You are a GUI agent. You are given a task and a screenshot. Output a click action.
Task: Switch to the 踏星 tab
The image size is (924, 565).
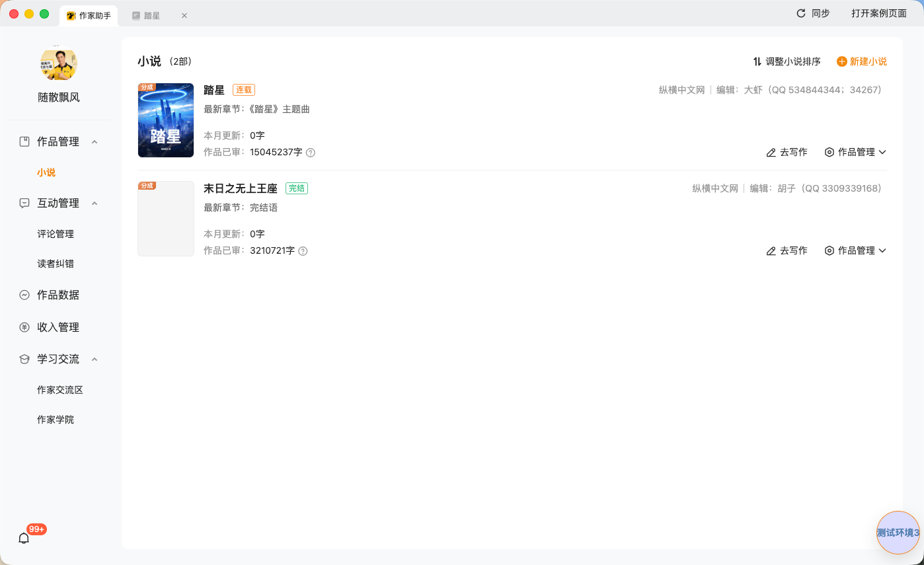tap(152, 15)
